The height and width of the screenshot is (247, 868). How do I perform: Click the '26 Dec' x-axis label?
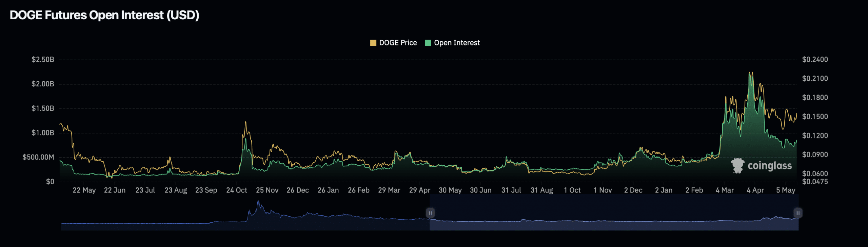point(298,190)
